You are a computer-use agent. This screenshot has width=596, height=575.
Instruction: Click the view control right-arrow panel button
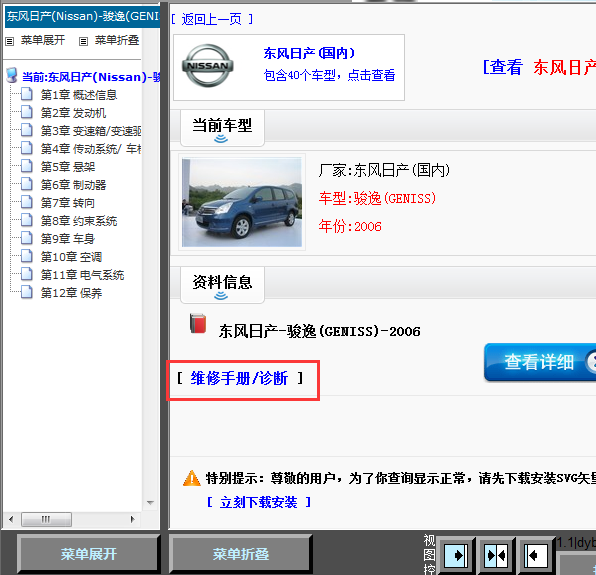coord(456,555)
